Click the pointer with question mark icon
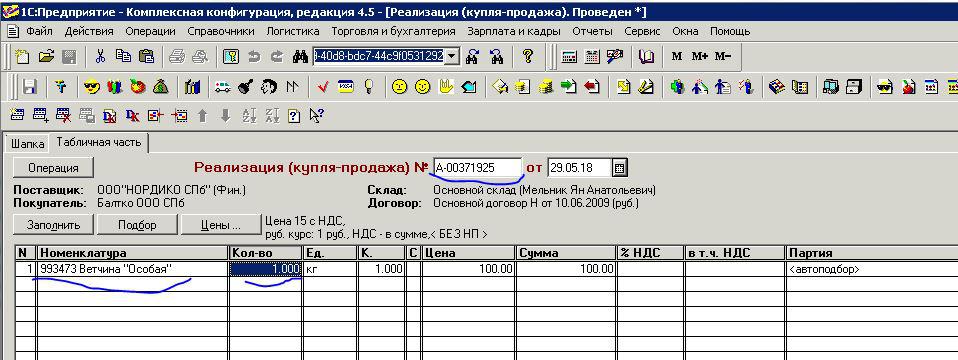This screenshot has height=360, width=958. pyautogui.click(x=317, y=115)
